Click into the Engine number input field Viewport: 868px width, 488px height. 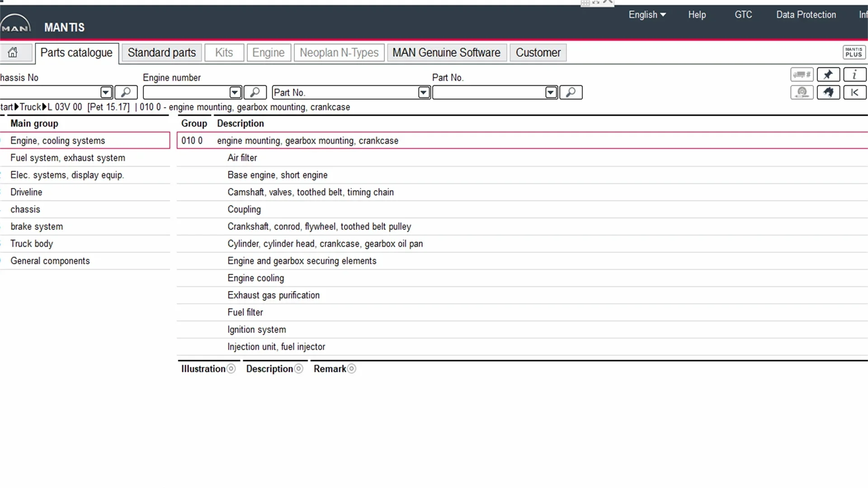[186, 93]
